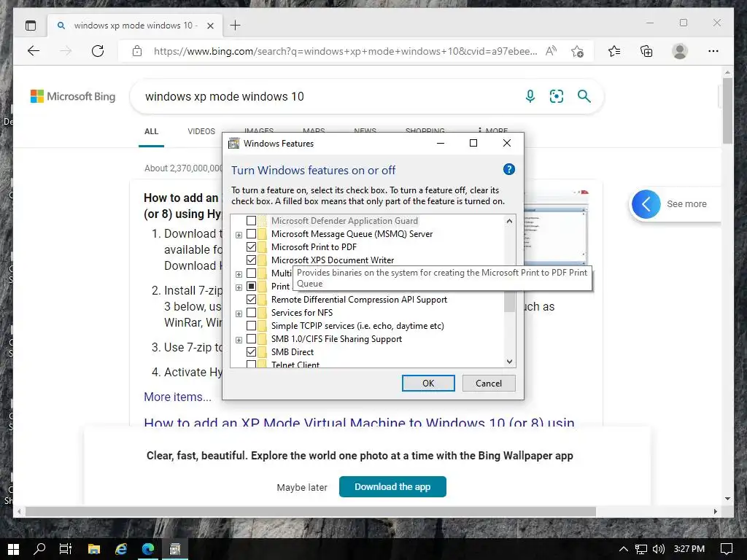Click features list scroll up arrow
Viewport: 747px width, 560px height.
(509, 221)
